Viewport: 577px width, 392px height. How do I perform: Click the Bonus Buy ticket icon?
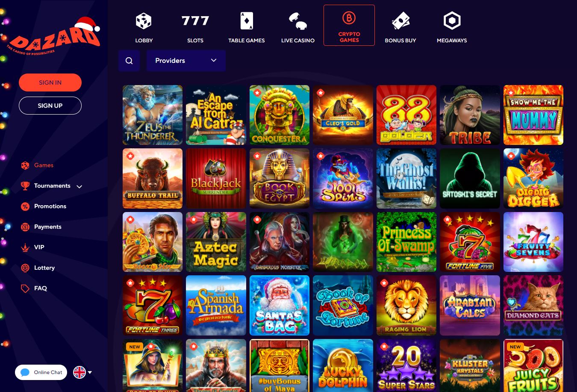(x=400, y=21)
